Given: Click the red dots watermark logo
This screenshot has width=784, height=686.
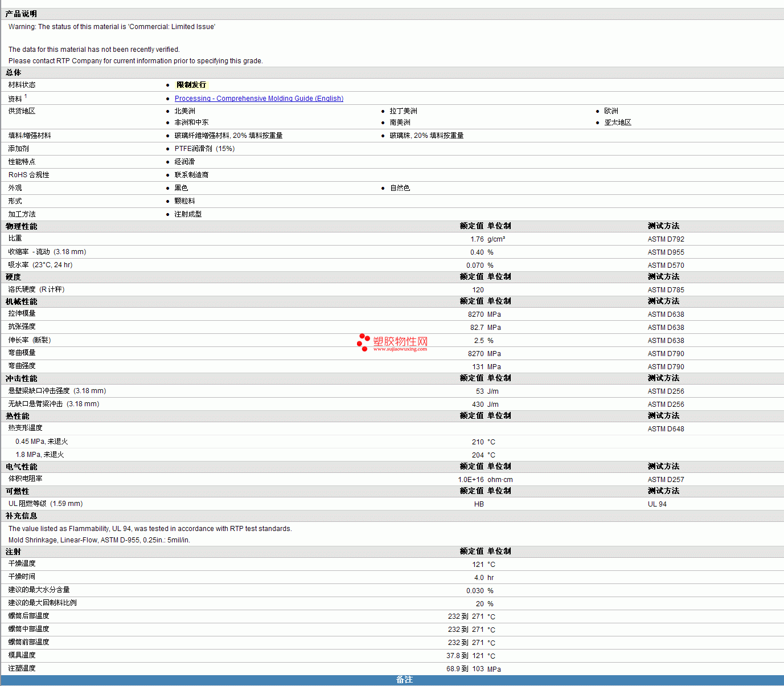Looking at the screenshot, I should click(x=363, y=342).
